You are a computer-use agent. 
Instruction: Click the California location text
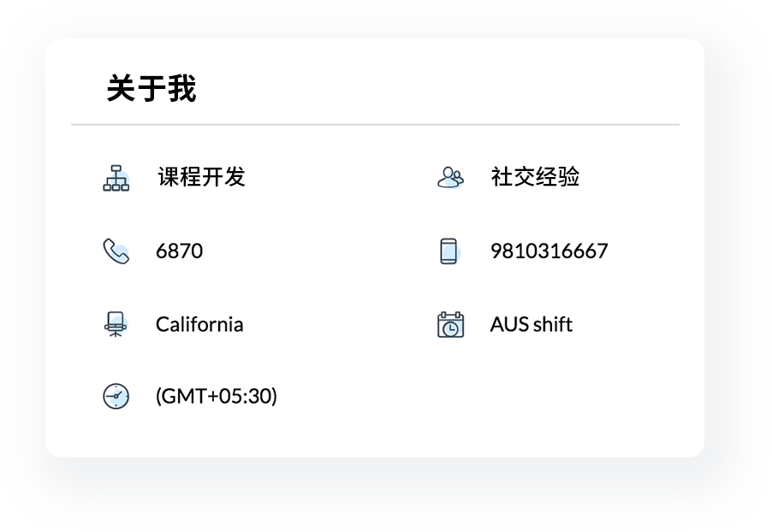pos(199,325)
